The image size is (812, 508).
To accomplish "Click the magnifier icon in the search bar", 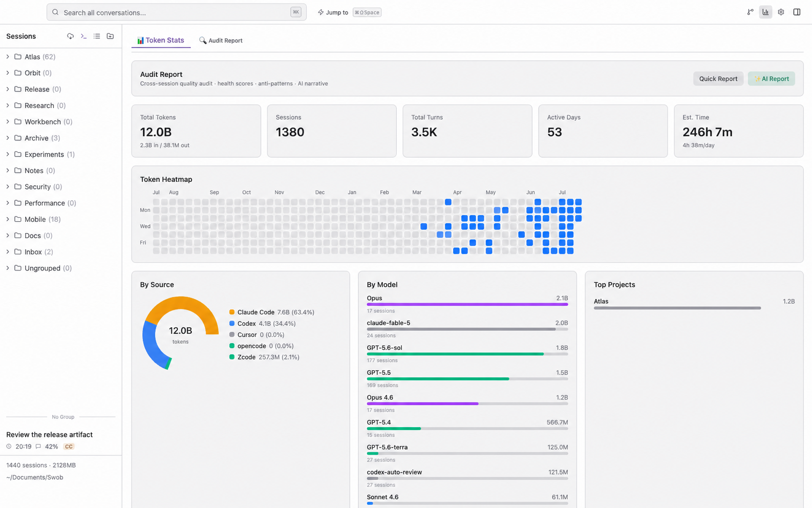I will coord(55,12).
